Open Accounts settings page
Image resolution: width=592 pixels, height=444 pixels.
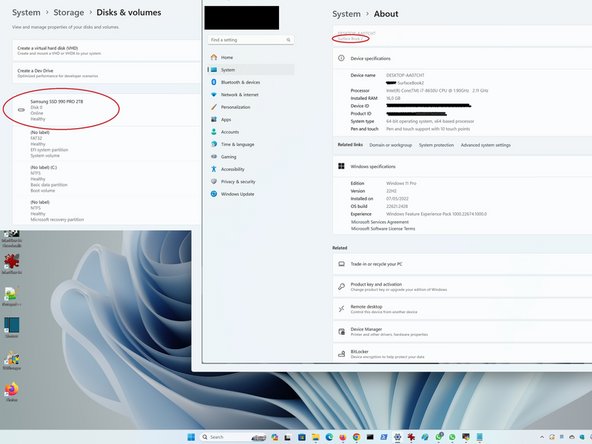251,132
